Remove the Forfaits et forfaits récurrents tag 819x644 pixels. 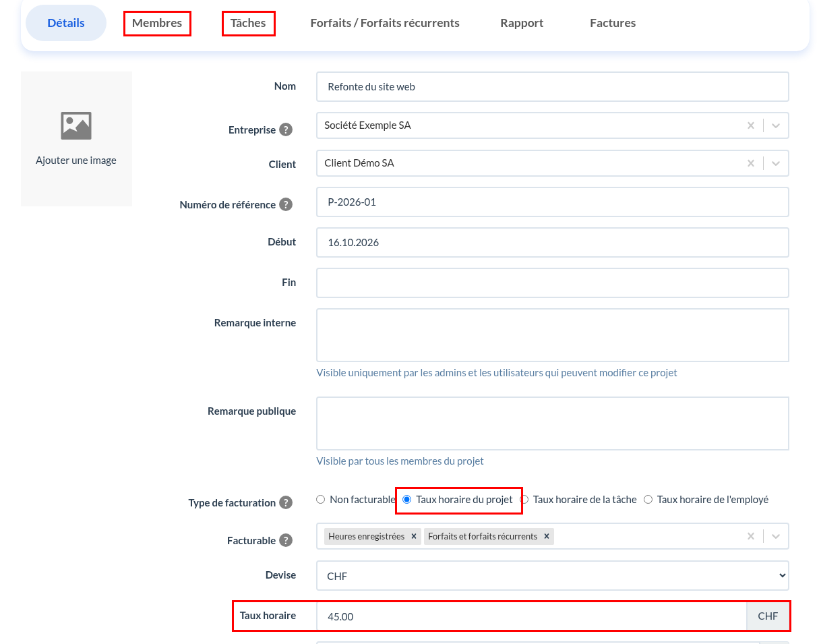547,536
